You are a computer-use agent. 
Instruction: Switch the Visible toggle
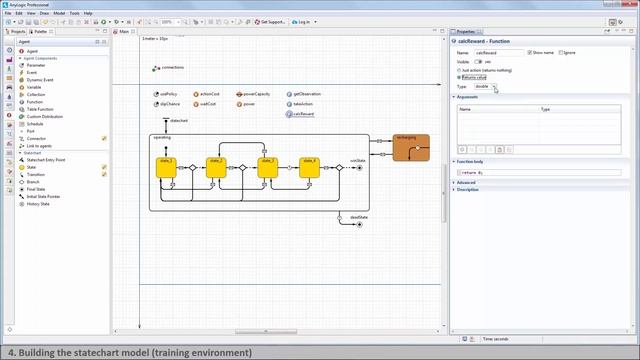coord(478,62)
